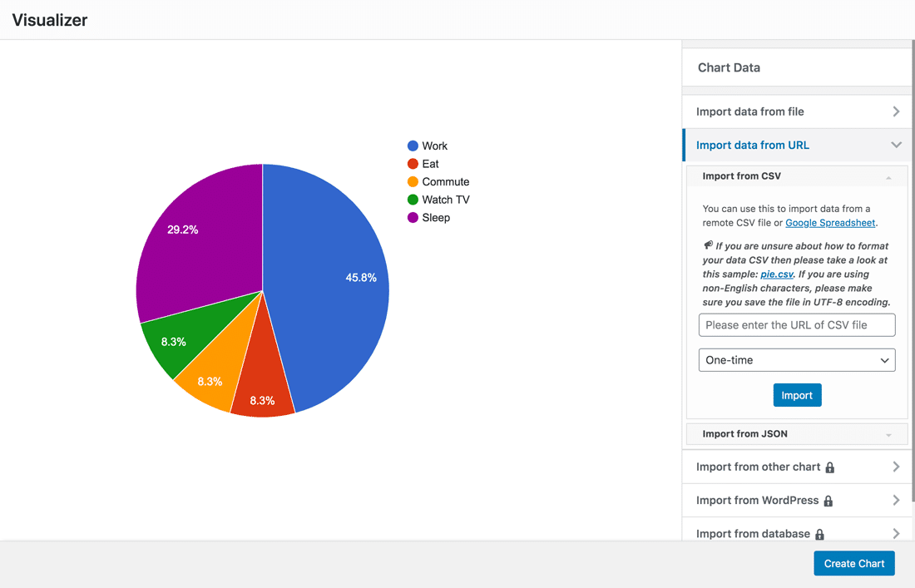Open the One-time schedule dropdown

pyautogui.click(x=797, y=360)
